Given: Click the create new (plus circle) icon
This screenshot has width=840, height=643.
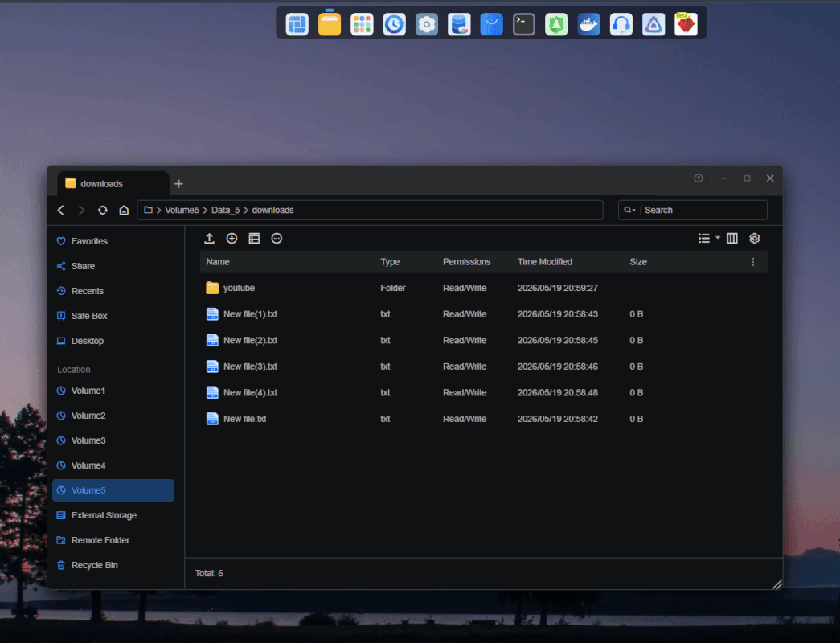Looking at the screenshot, I should pos(232,239).
